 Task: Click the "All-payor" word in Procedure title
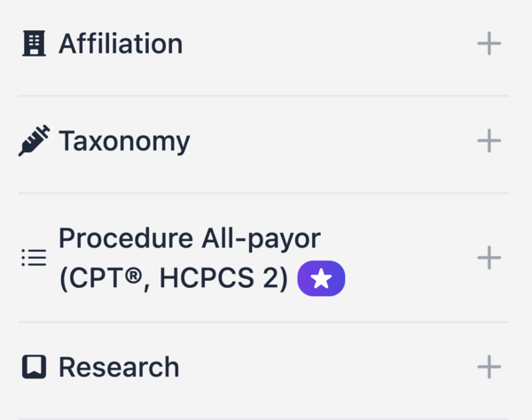[261, 239]
